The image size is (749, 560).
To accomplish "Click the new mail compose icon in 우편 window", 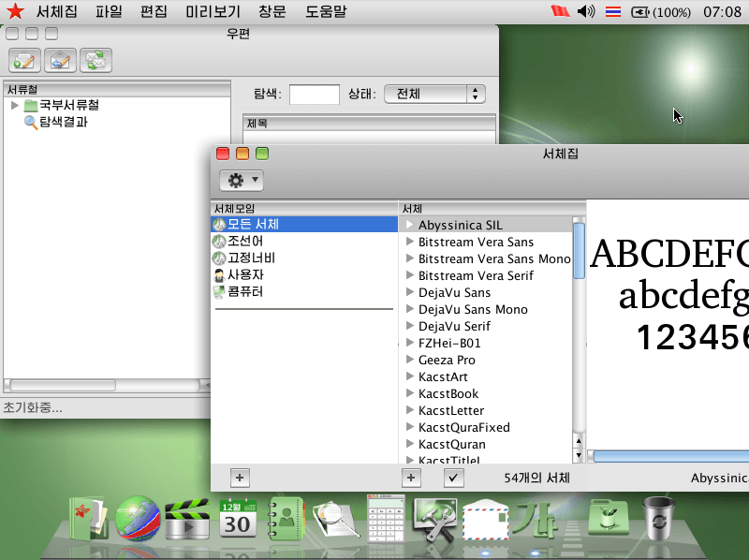I will click(x=24, y=60).
